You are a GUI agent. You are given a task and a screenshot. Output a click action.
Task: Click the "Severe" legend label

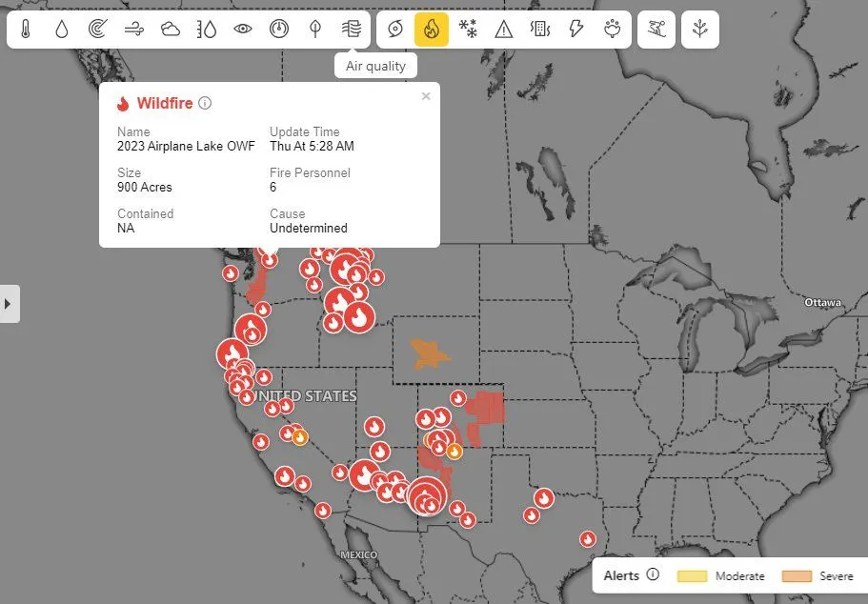(x=836, y=575)
